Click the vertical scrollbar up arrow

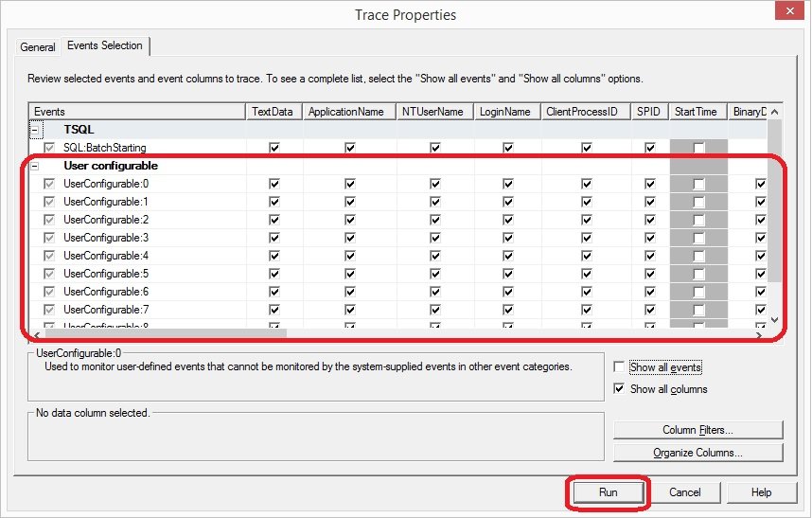click(x=775, y=112)
